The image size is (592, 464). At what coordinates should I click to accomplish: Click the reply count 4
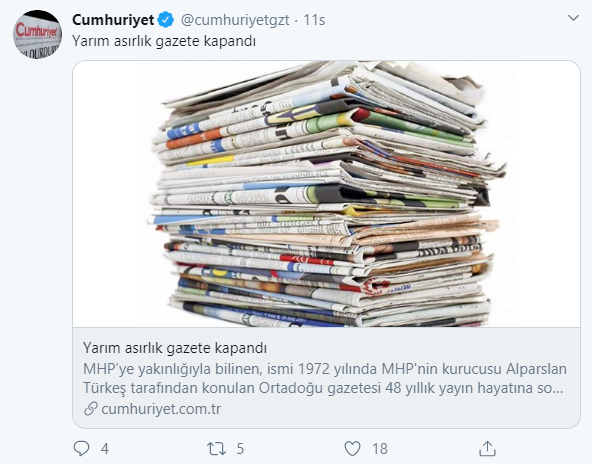(105, 449)
